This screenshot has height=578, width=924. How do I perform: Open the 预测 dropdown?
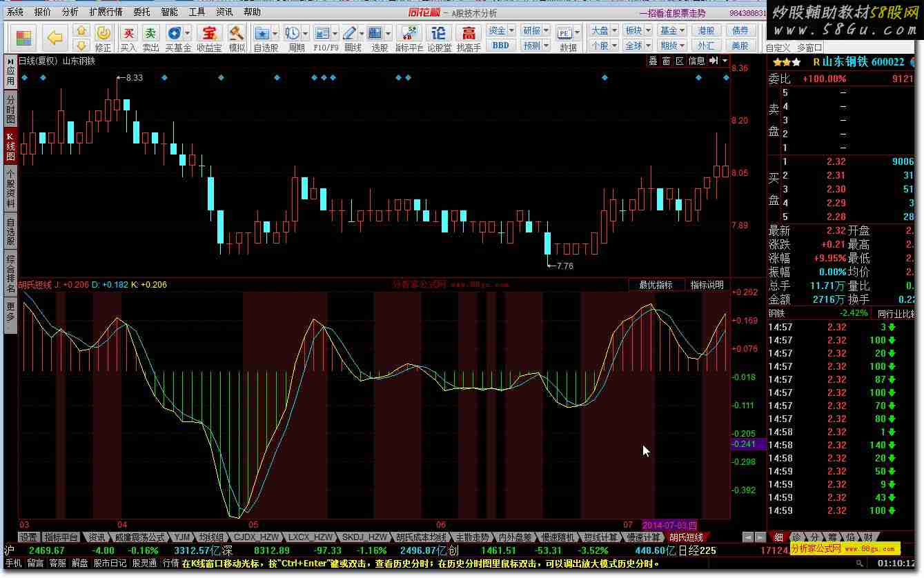tap(535, 46)
